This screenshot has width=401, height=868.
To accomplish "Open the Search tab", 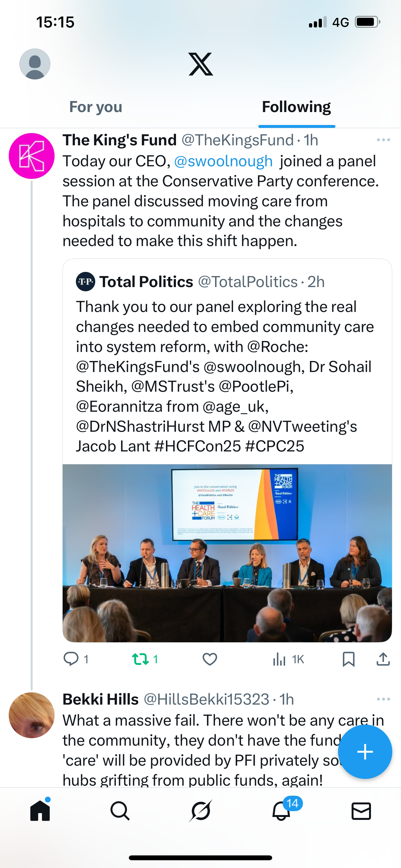I will click(x=120, y=811).
